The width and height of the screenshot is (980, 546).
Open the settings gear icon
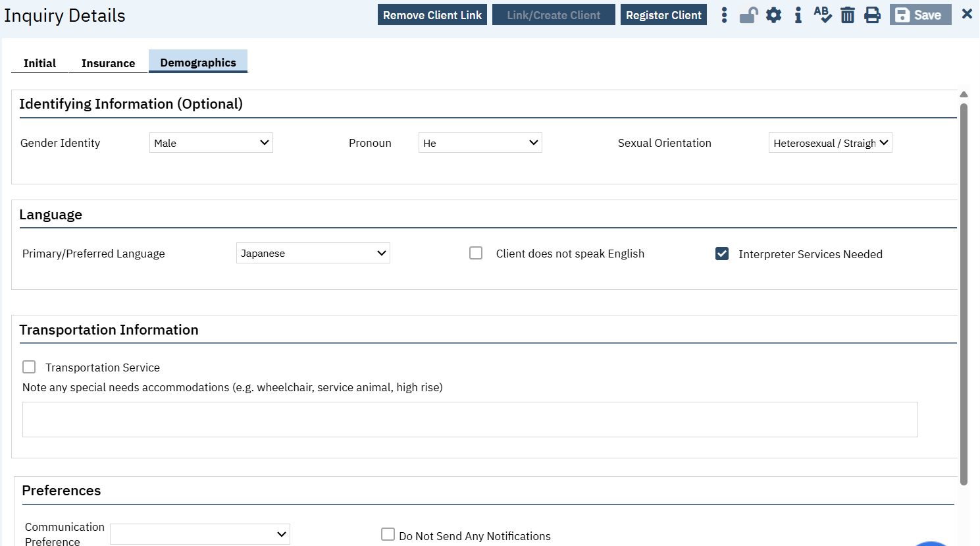tap(774, 15)
